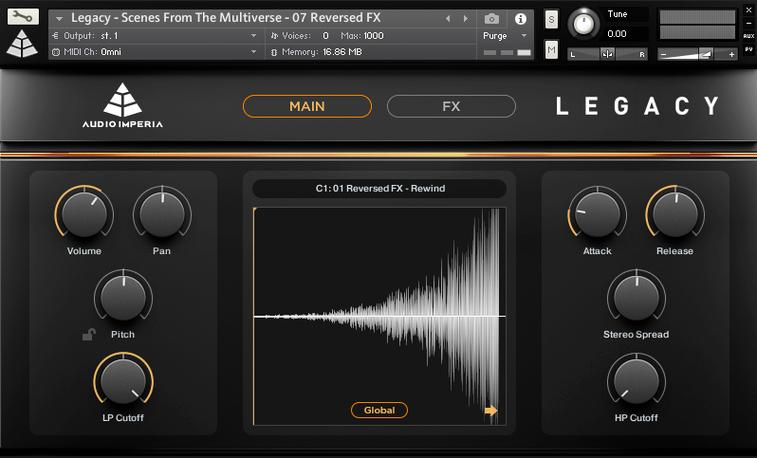Image resolution: width=757 pixels, height=458 pixels.
Task: Toggle the Global button under waveform
Action: [379, 410]
